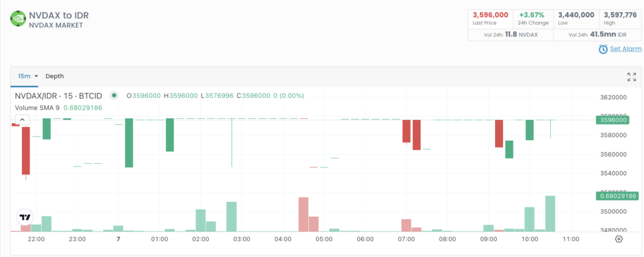Click the 3580000 price axis label
The height and width of the screenshot is (257, 644).
[x=613, y=136]
